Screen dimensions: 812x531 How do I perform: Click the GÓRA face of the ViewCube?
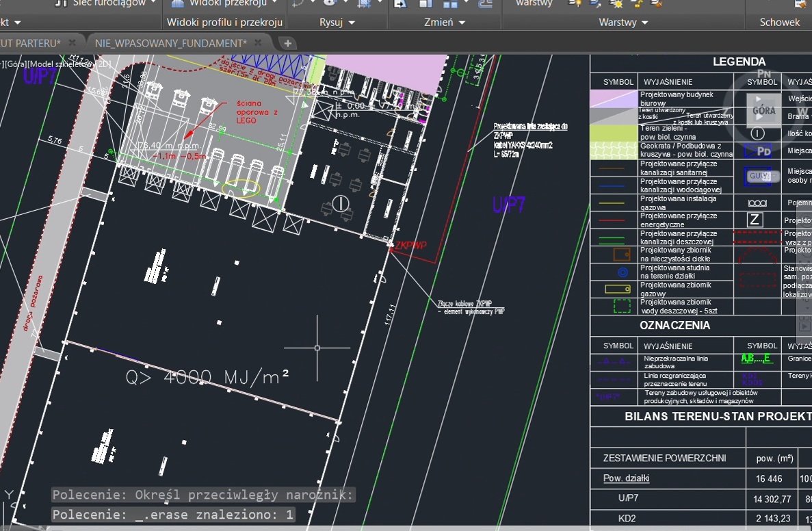tap(763, 110)
